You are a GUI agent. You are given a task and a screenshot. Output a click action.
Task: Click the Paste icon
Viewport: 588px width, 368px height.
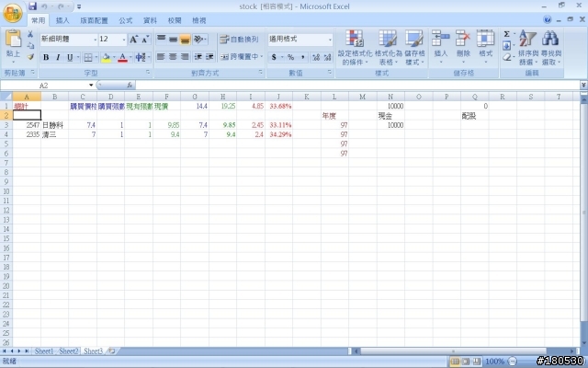click(13, 38)
